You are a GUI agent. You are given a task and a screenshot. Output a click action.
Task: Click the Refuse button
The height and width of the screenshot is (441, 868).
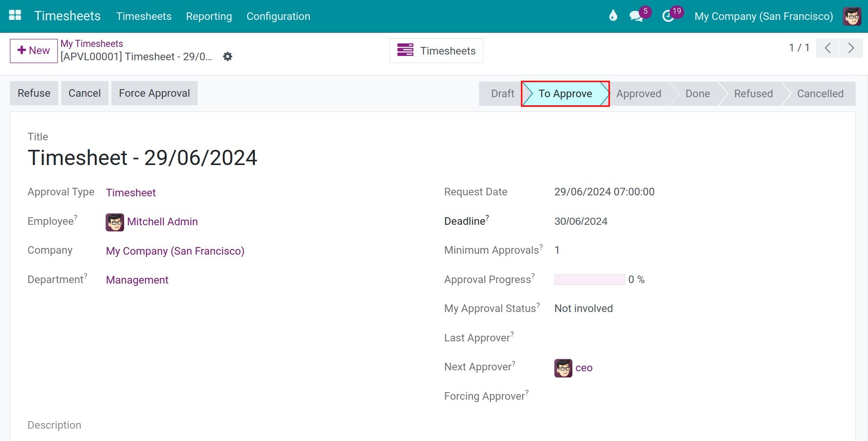click(34, 93)
